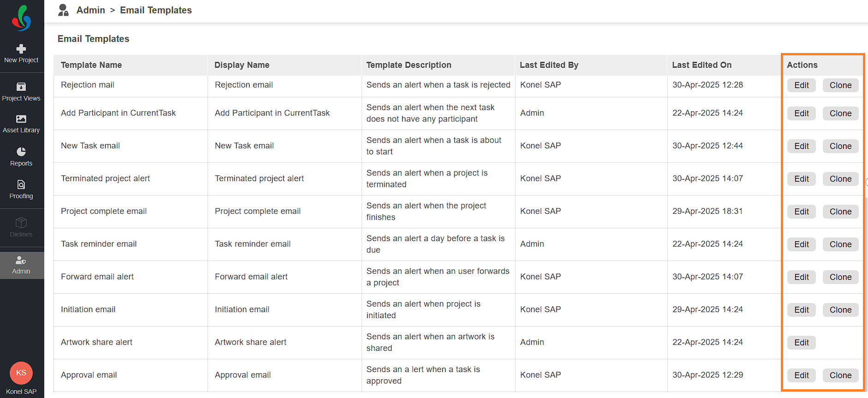Go to Admin via the breadcrumb link

click(91, 10)
